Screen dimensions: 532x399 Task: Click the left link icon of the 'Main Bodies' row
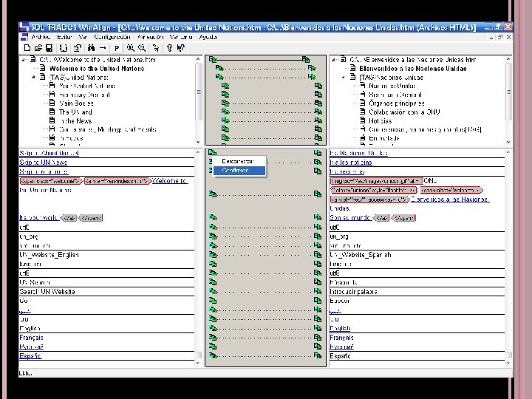[x=225, y=103]
